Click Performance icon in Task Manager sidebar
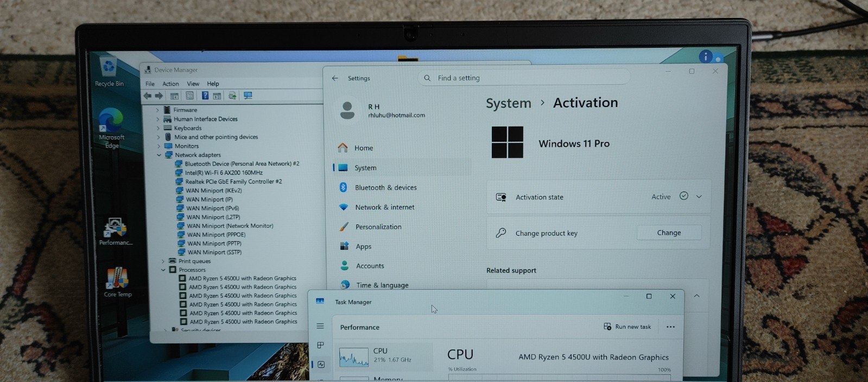 pos(321,365)
